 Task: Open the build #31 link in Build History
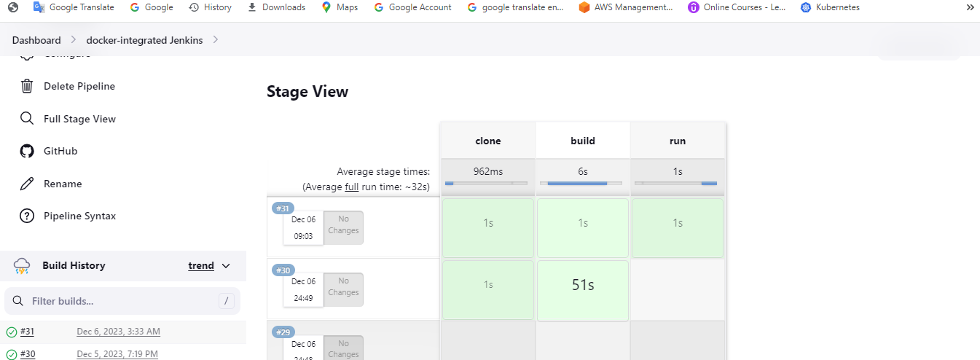27,332
